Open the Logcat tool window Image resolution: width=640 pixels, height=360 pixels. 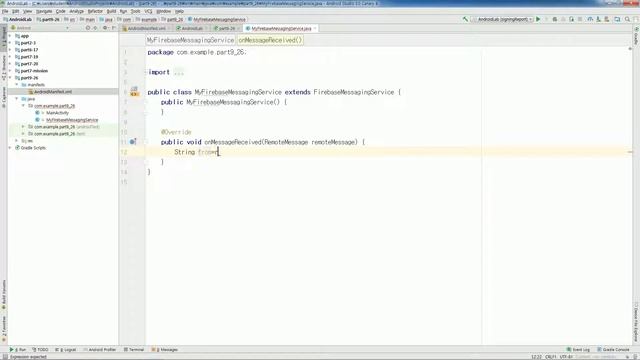point(66,350)
